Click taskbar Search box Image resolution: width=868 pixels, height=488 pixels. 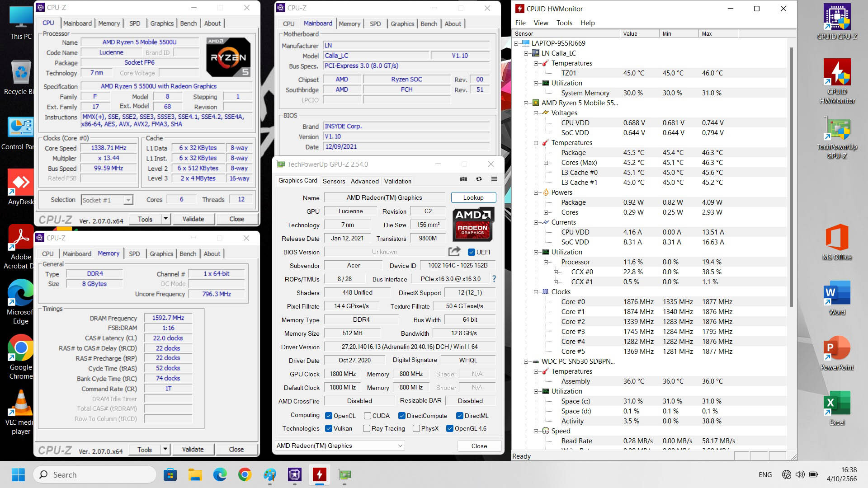[95, 474]
